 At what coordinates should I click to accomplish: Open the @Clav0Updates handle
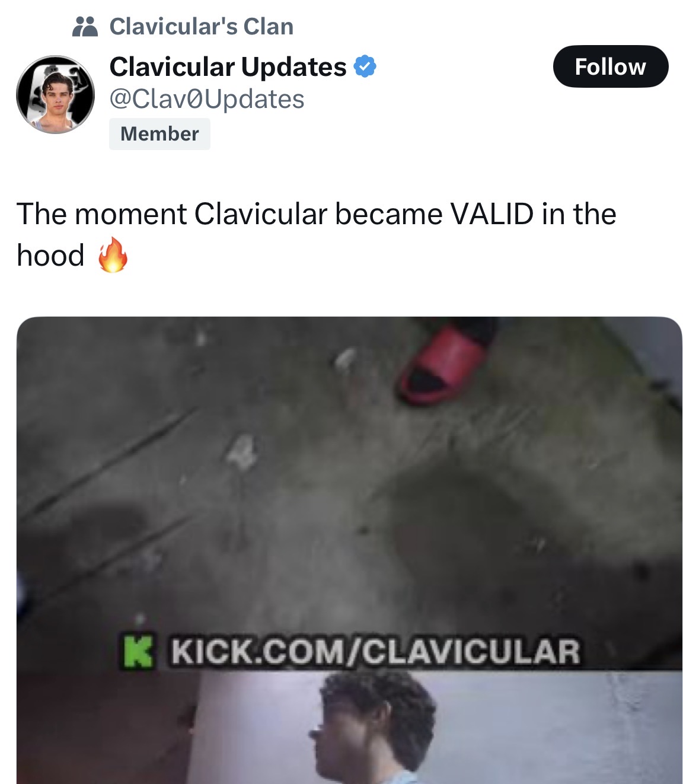click(207, 99)
